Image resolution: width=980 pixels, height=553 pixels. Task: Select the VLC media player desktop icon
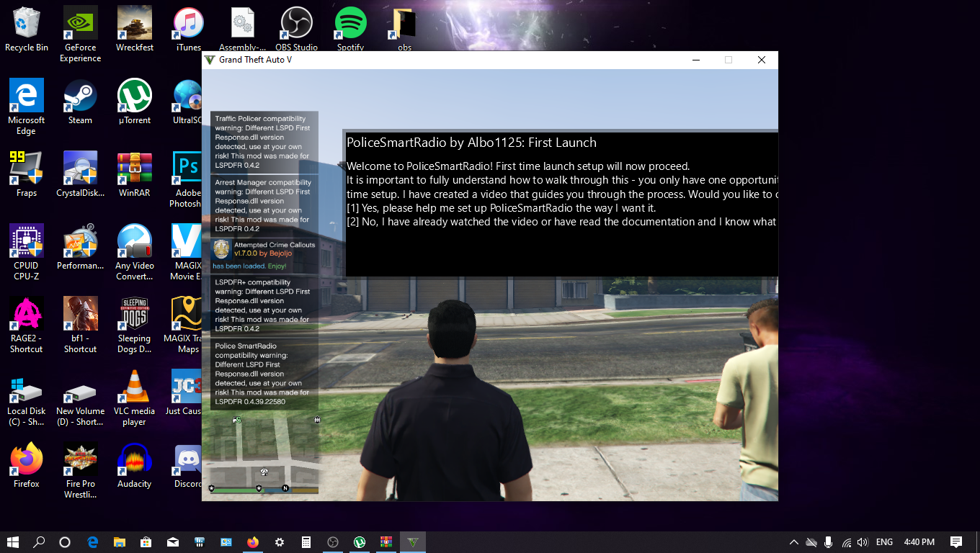click(134, 398)
